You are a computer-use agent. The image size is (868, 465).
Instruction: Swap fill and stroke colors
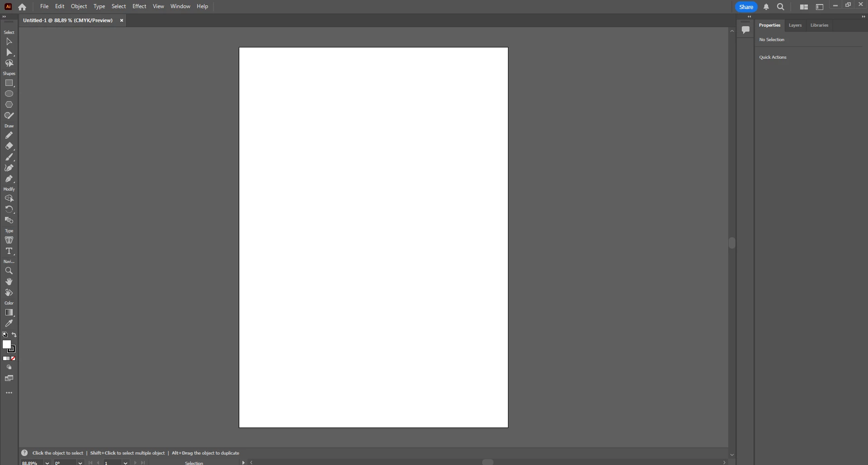14,335
